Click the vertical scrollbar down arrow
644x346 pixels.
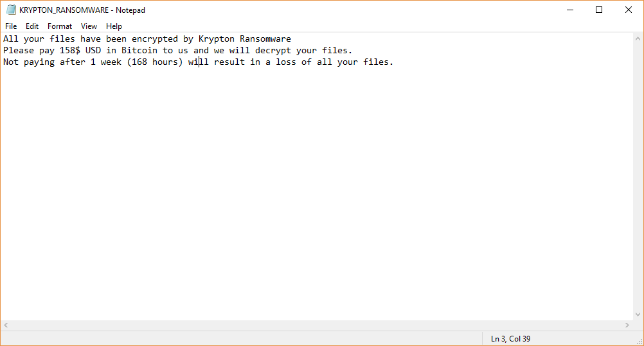click(638, 315)
